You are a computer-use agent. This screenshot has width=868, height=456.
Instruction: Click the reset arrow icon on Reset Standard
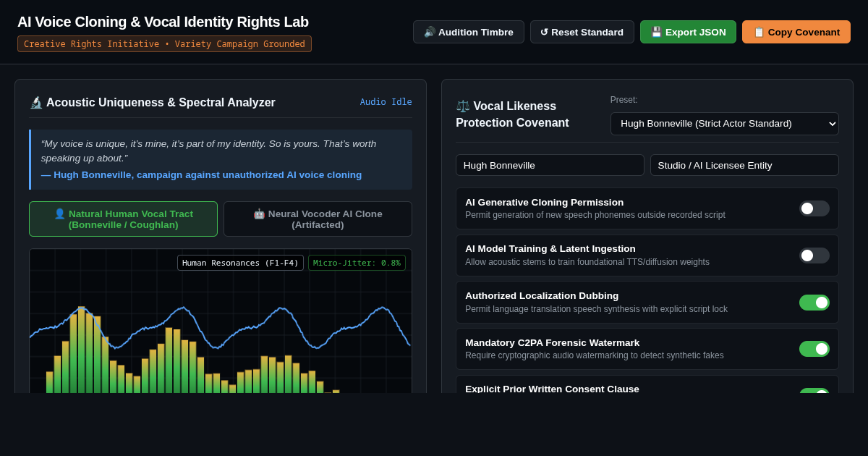[544, 32]
